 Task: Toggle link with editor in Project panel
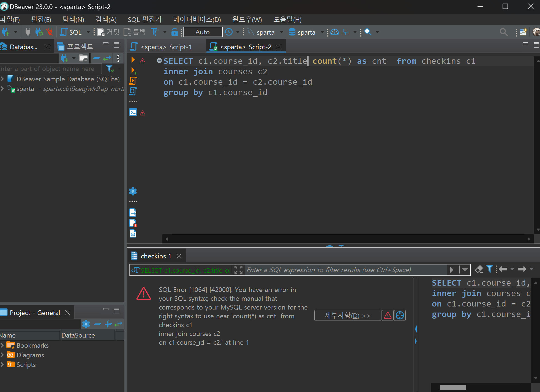(118, 324)
